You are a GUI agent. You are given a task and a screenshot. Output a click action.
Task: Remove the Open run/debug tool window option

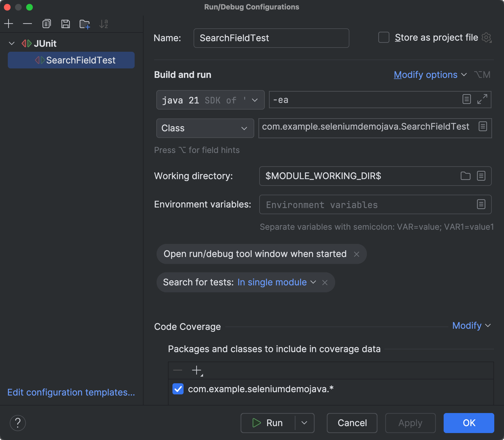[x=356, y=254]
